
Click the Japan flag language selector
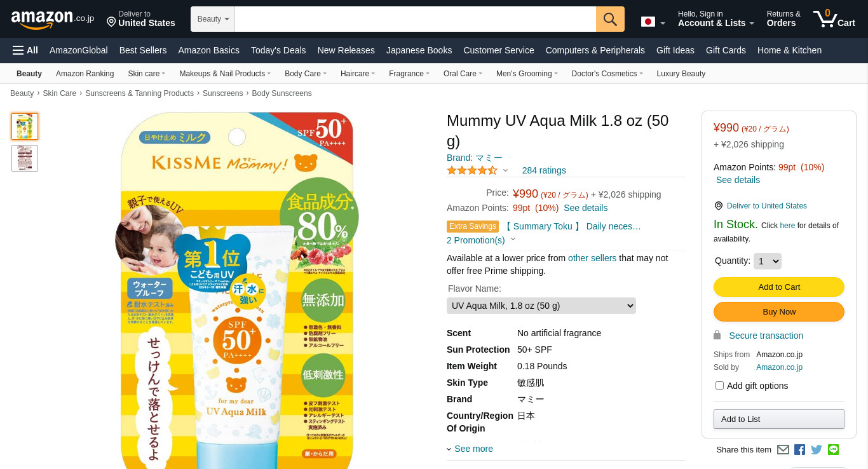coord(653,22)
